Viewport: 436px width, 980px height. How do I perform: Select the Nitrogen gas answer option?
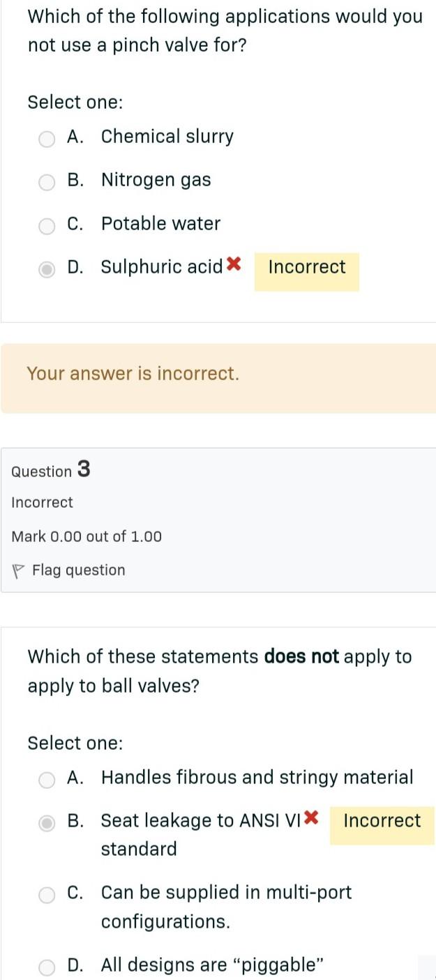[46, 182]
